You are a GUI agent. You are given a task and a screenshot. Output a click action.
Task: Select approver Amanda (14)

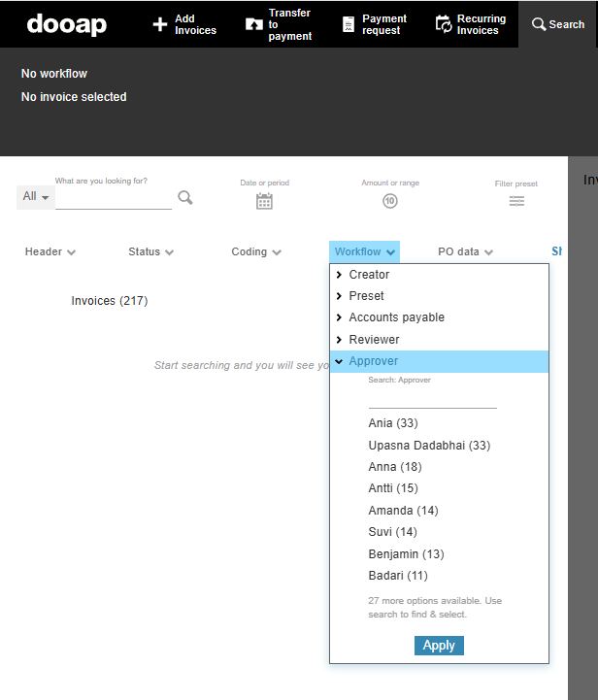(x=404, y=511)
